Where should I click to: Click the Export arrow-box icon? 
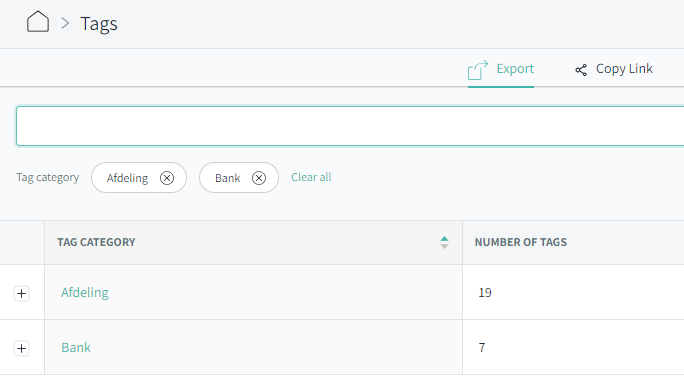[478, 70]
